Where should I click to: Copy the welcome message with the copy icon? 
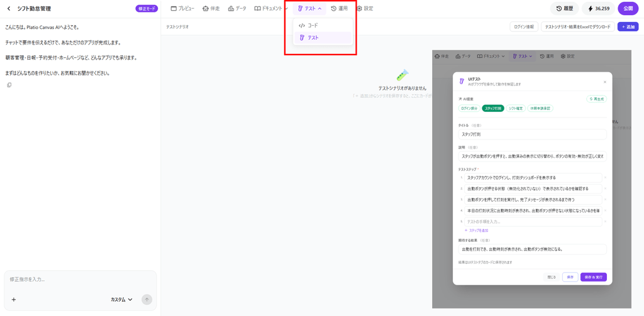(x=9, y=85)
